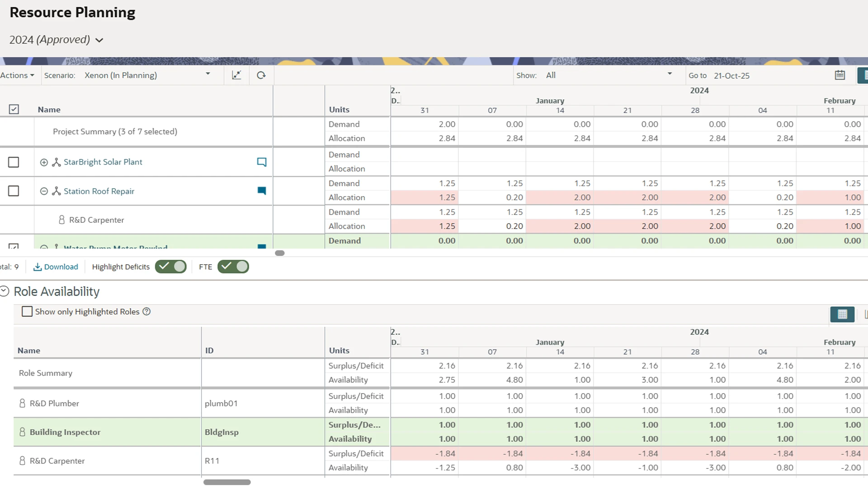
Task: Expand the StarBright Solar Plant project
Action: [44, 162]
